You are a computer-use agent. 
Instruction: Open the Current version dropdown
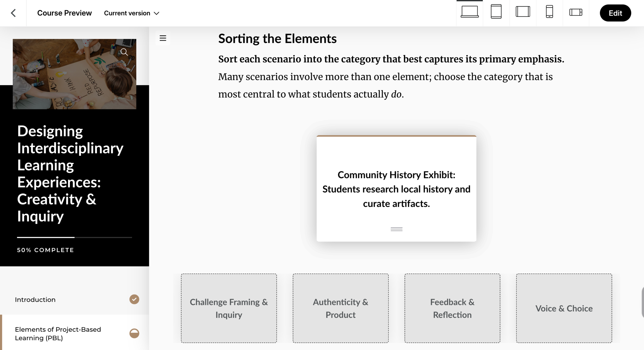tap(132, 13)
